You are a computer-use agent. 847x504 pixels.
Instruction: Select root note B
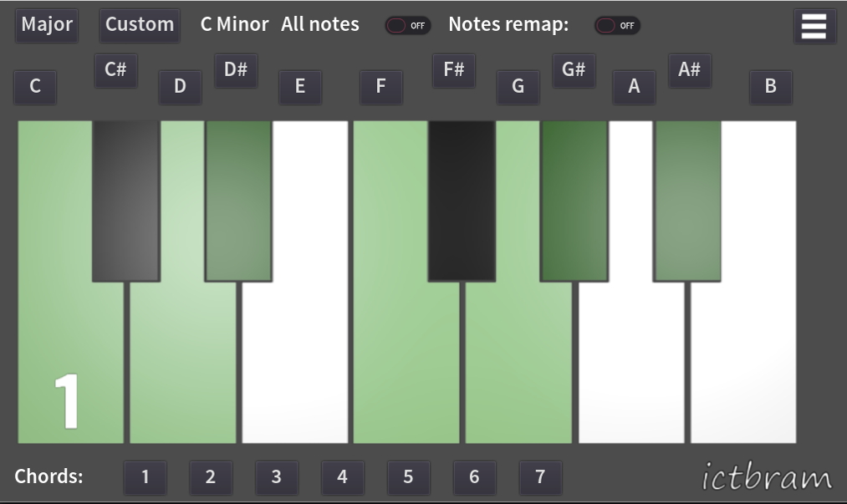pyautogui.click(x=770, y=86)
